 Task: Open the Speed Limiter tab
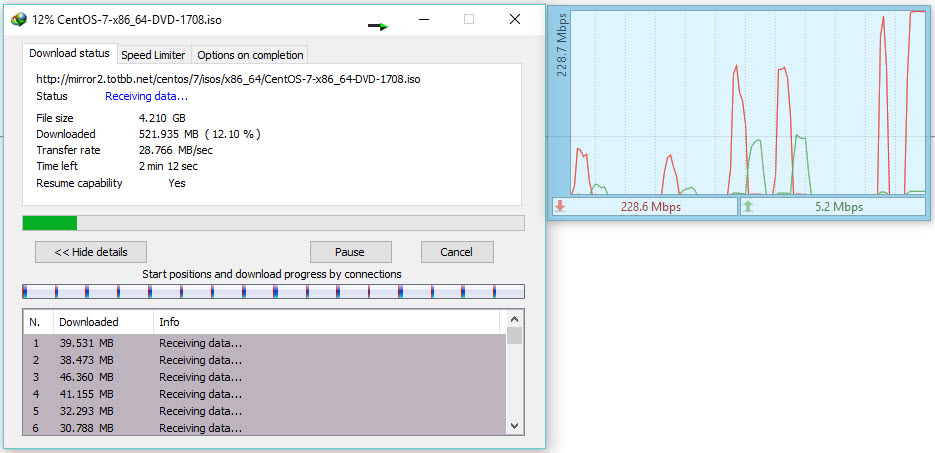click(x=153, y=55)
